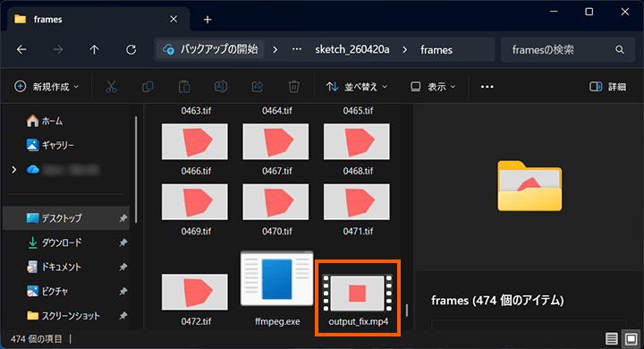
Task: Click the file list scrollbar thumb
Action: [407, 311]
